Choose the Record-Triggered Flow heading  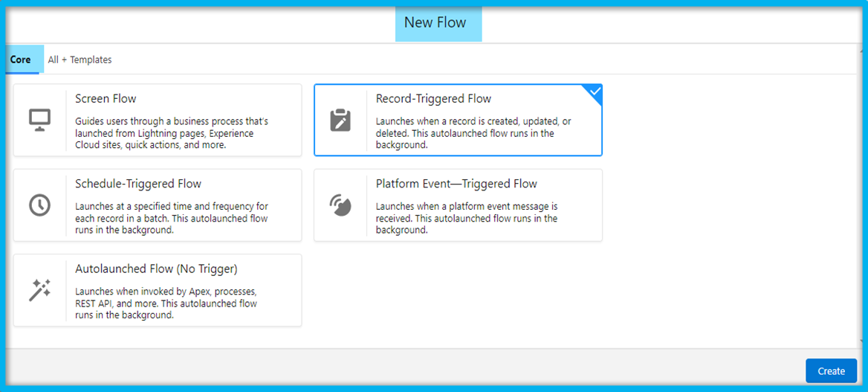click(433, 99)
